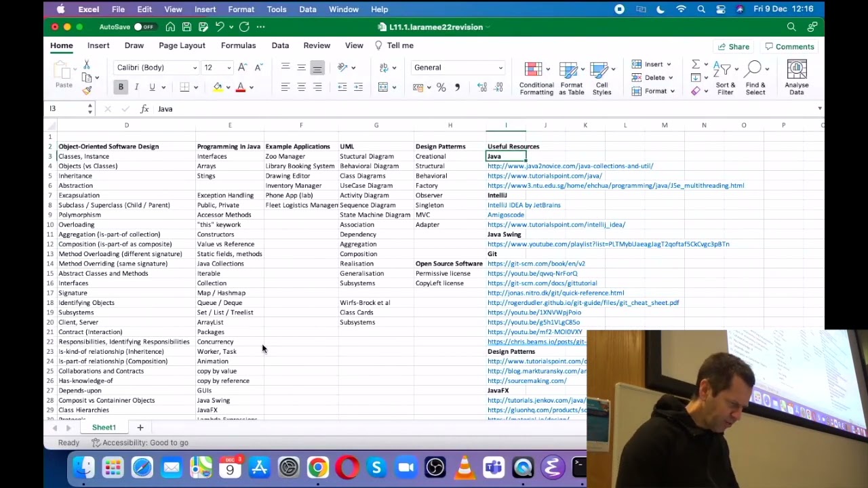
Task: Expand the Format cells dropdown
Action: click(672, 91)
